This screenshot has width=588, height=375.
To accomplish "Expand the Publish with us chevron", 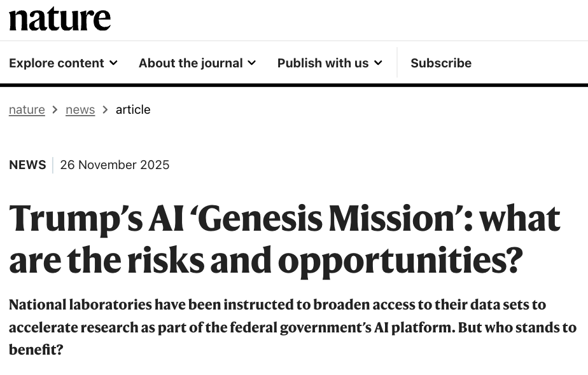I will tap(378, 63).
